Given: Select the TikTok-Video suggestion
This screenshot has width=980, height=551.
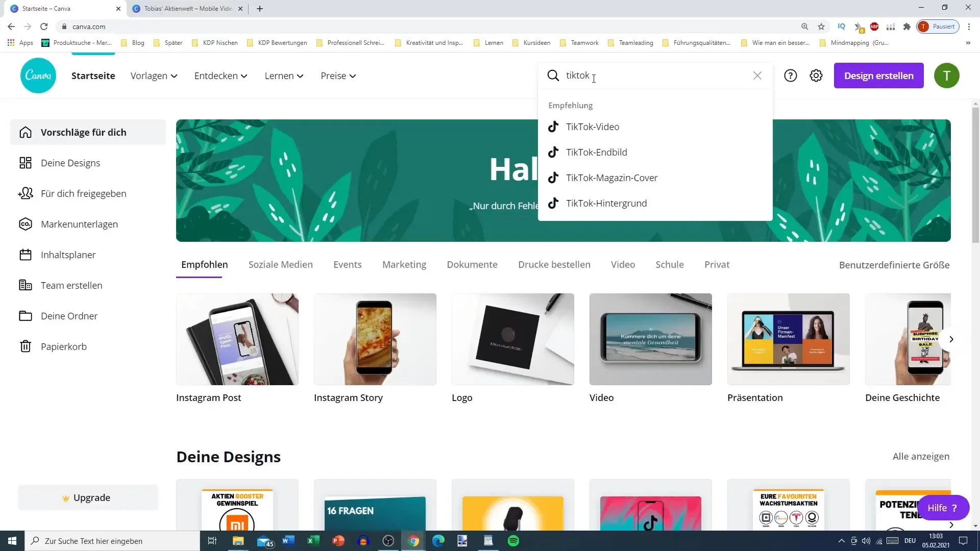Looking at the screenshot, I should tap(655, 127).
